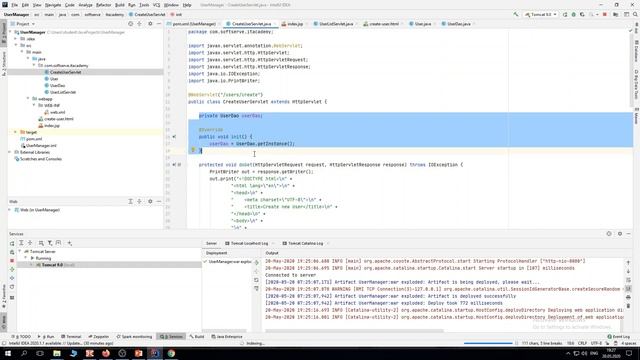Click the Build project hammer icon

516,14
